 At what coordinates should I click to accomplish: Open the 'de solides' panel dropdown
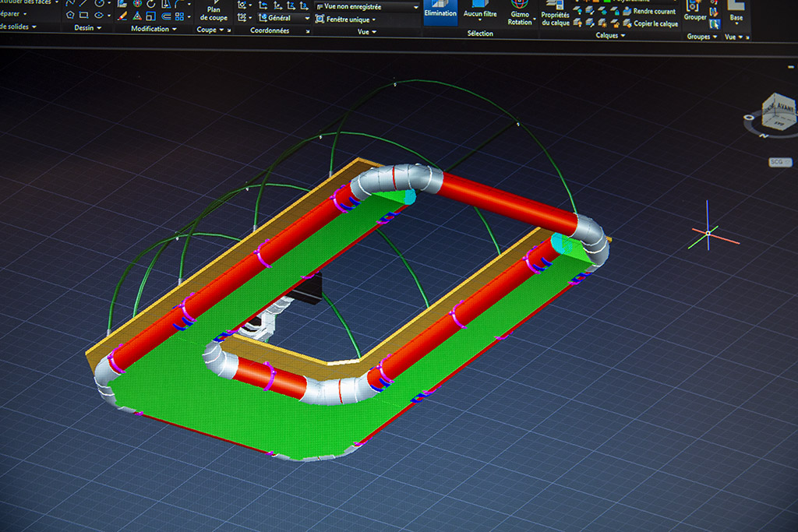tap(19, 26)
